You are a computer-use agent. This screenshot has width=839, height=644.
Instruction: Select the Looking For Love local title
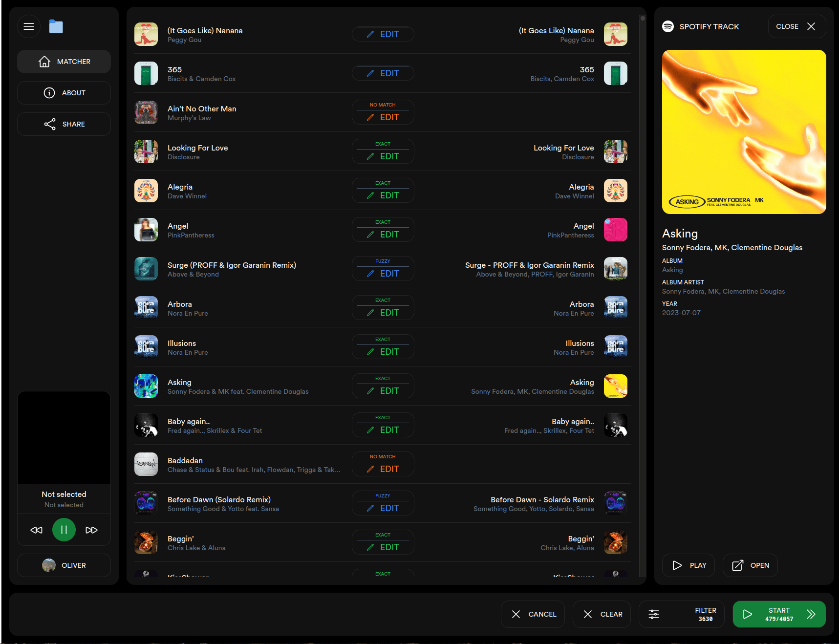pyautogui.click(x=198, y=148)
